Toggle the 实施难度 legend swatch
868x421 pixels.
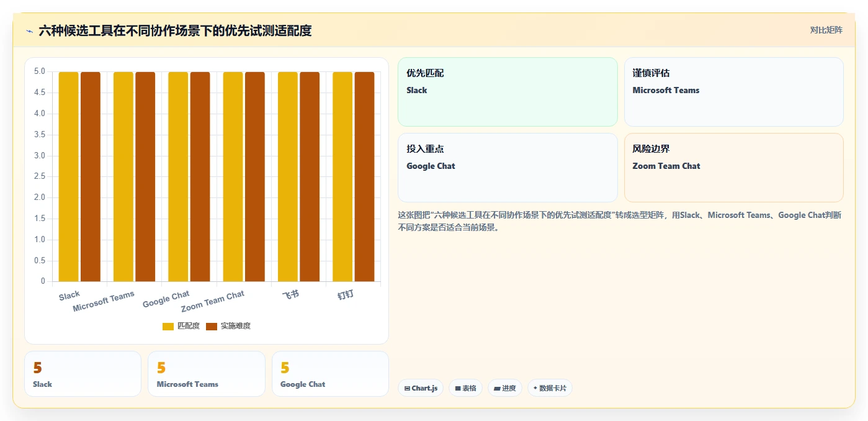point(212,327)
